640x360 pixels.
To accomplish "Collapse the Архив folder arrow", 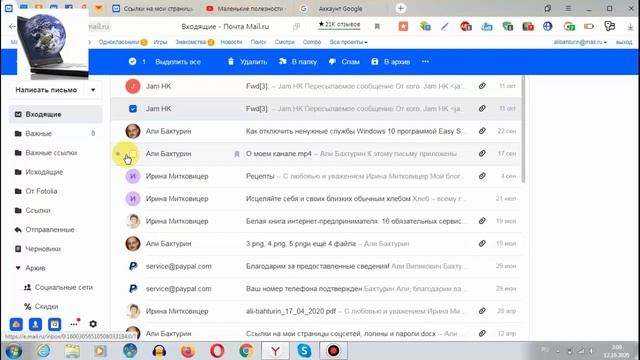I will (18, 268).
